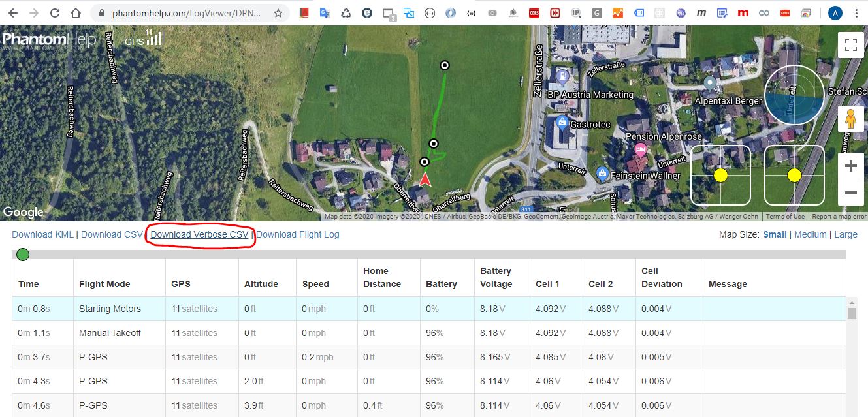Viewport: 868px width, 417px height.
Task: Click the browser home icon
Action: click(x=76, y=13)
